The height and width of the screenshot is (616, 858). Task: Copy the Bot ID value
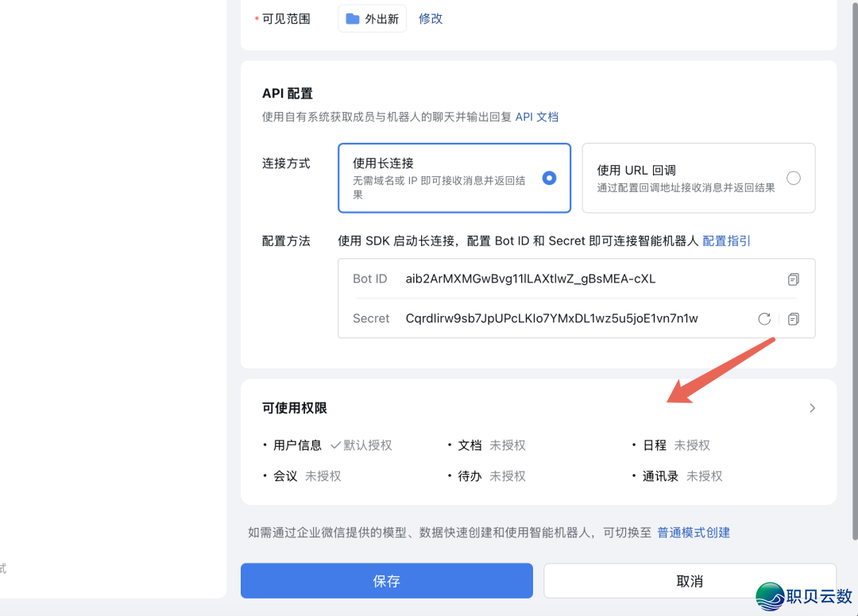tap(793, 279)
